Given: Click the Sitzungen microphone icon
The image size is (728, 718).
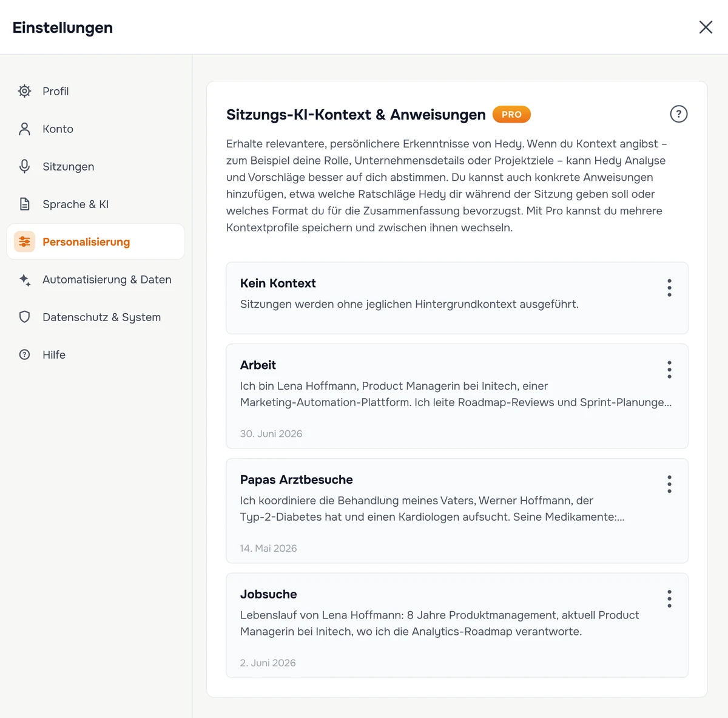Looking at the screenshot, I should (24, 166).
